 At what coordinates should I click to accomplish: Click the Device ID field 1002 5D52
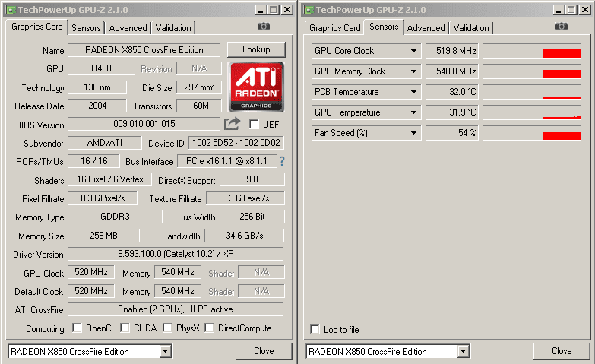[236, 143]
